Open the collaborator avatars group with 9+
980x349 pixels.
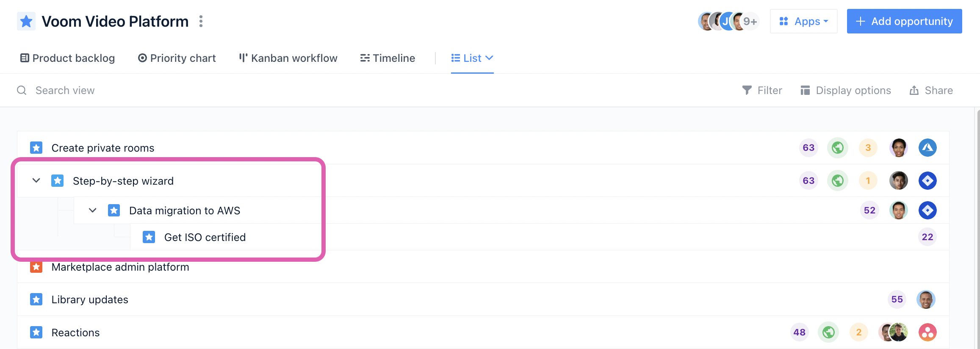point(728,21)
